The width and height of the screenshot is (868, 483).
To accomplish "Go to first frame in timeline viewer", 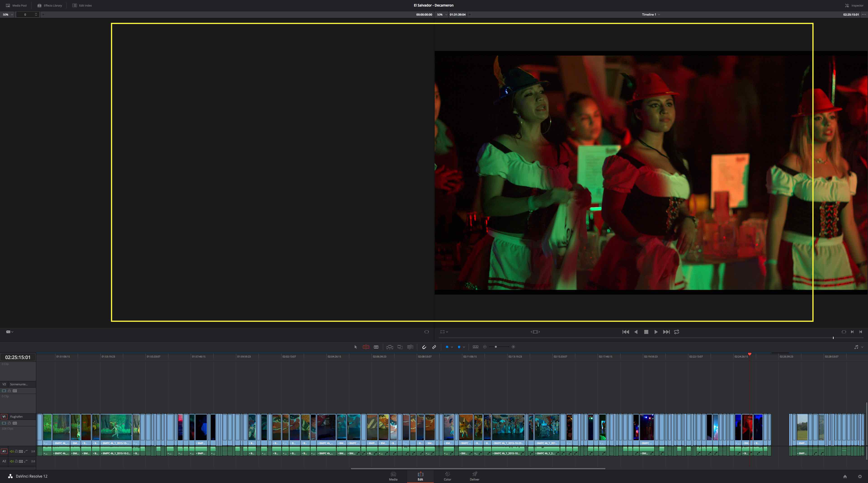I will point(626,332).
